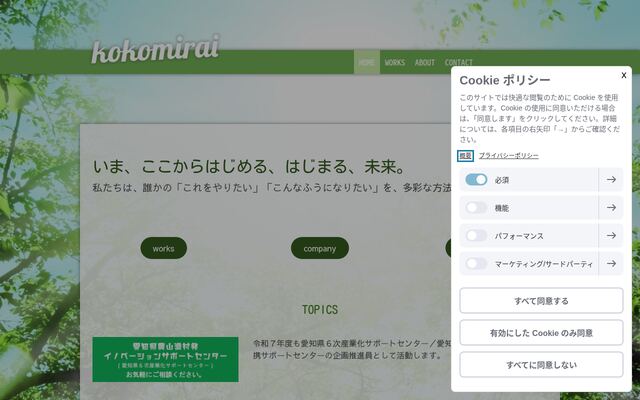Click the Cookie ポリシー title text
Viewport: 640px width, 400px height.
[505, 80]
